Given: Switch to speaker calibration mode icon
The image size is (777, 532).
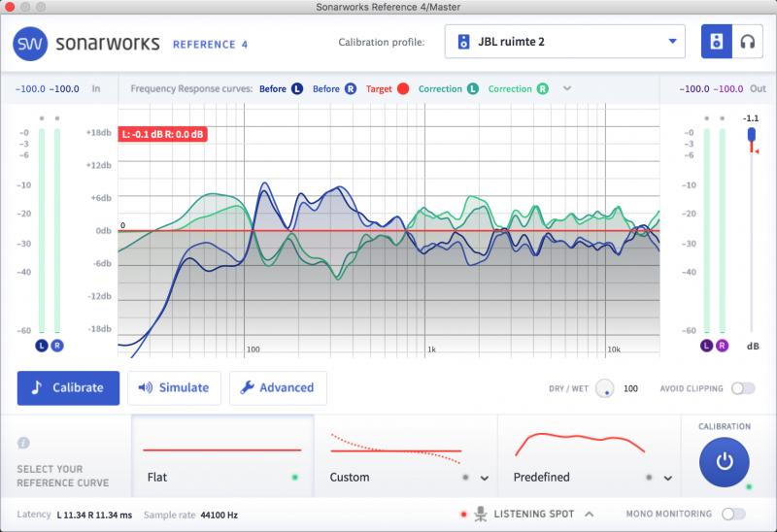Looking at the screenshot, I should (x=717, y=42).
